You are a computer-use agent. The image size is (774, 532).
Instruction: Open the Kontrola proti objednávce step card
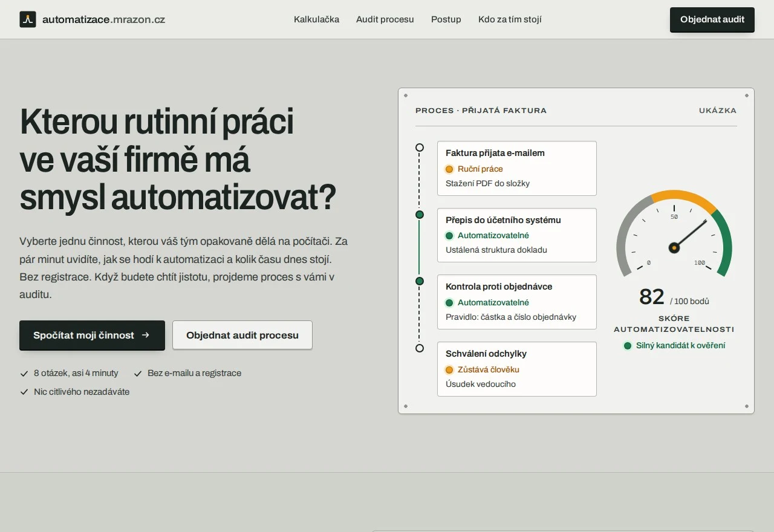point(517,302)
